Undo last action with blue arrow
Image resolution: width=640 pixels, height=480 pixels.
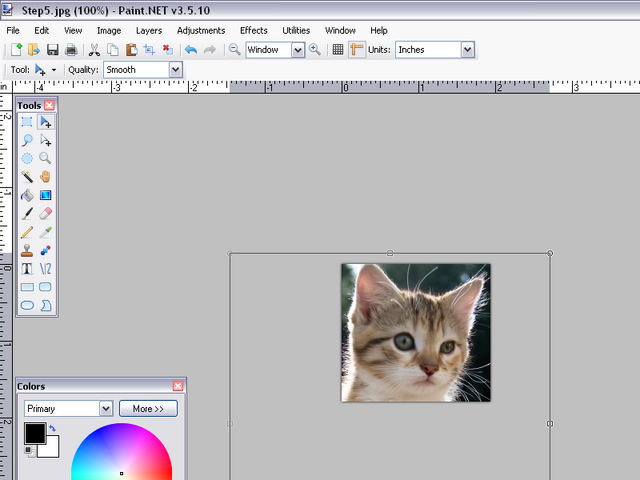pos(191,50)
